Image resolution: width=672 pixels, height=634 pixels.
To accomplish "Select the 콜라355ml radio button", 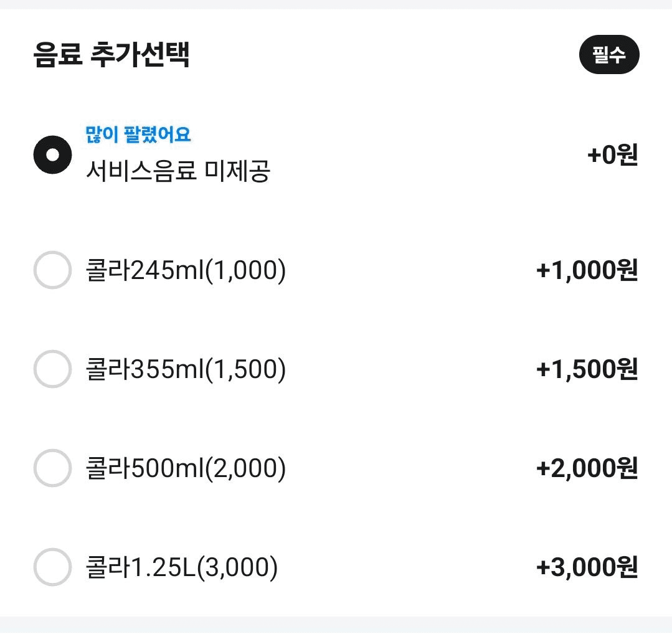I will point(52,369).
